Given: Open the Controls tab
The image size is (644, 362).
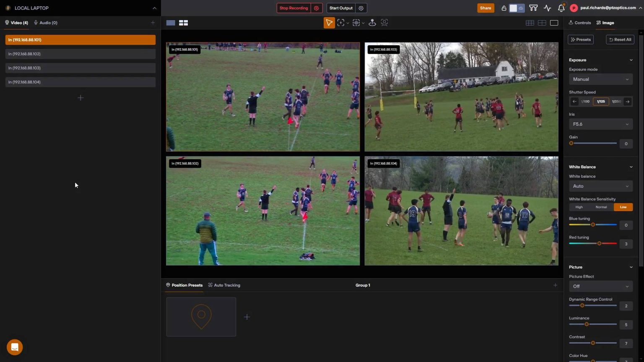Looking at the screenshot, I should point(580,23).
